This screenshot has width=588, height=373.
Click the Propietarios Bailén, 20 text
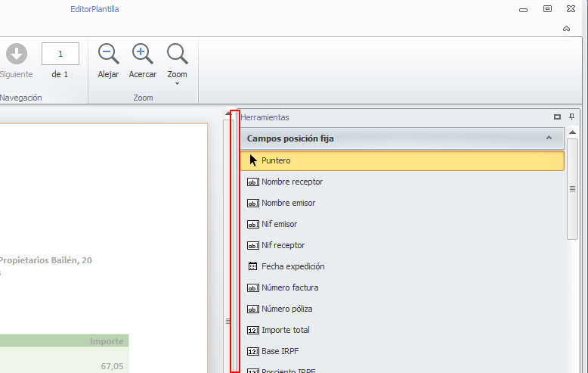pos(46,260)
